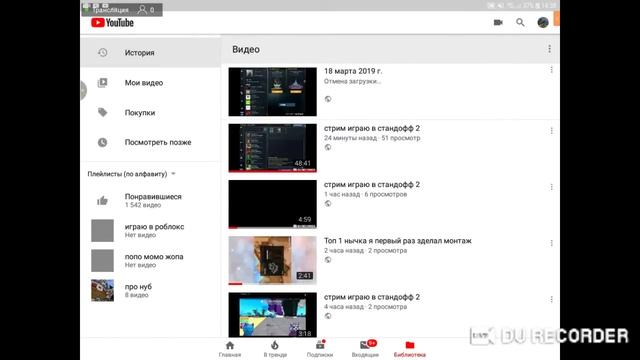This screenshot has width=640, height=360.
Task: Expand Плейлисты (по алфавиту) sort dropdown
Action: [131, 174]
